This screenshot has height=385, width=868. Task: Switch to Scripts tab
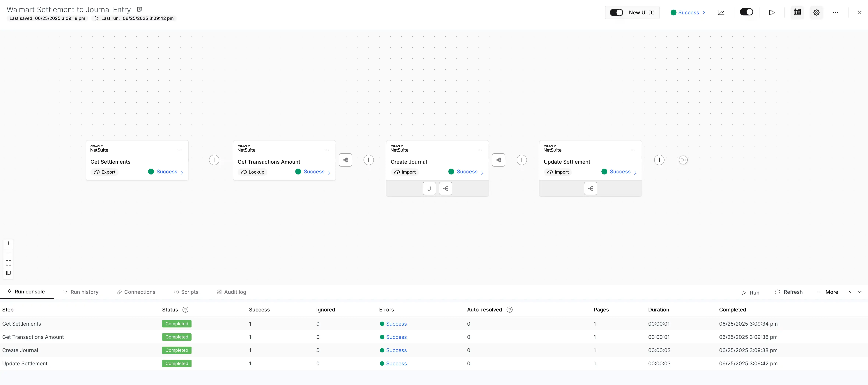coord(186,292)
